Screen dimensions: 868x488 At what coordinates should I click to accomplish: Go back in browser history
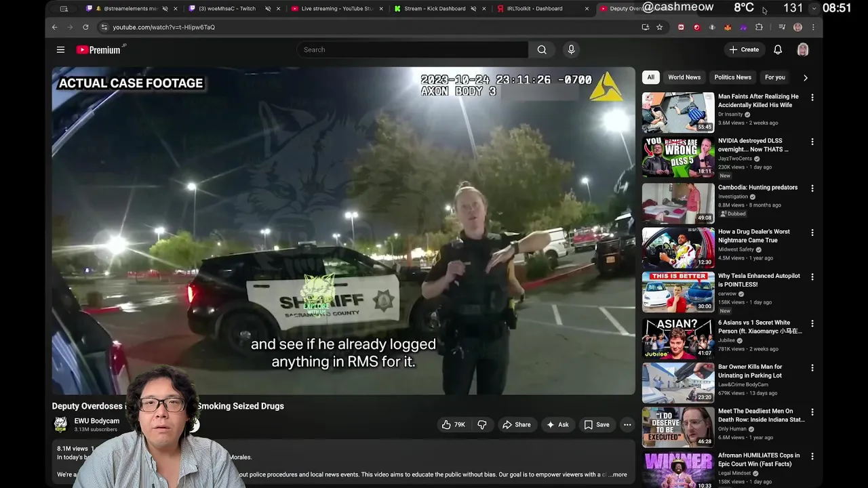click(x=55, y=27)
